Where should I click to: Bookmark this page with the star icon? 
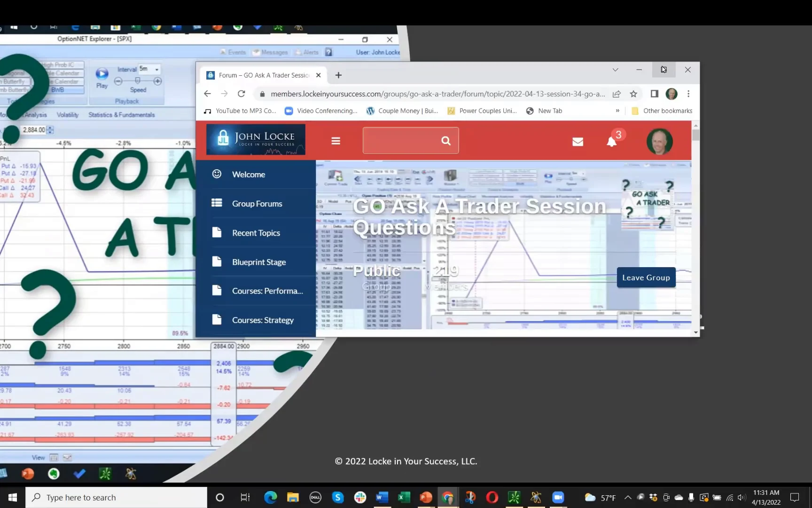[x=633, y=94]
